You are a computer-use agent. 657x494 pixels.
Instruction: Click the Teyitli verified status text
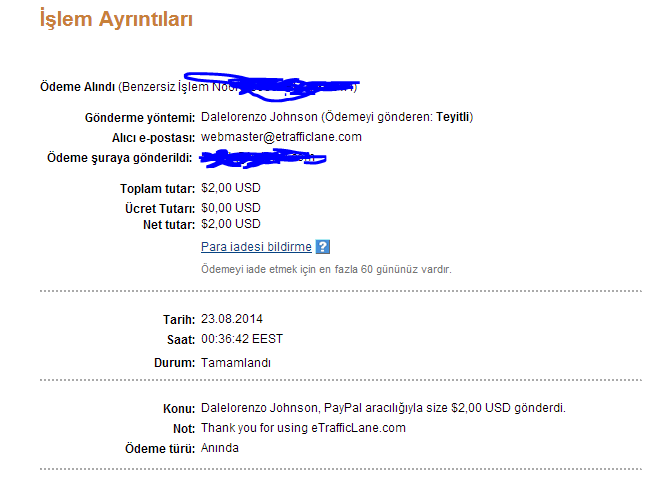point(452,117)
